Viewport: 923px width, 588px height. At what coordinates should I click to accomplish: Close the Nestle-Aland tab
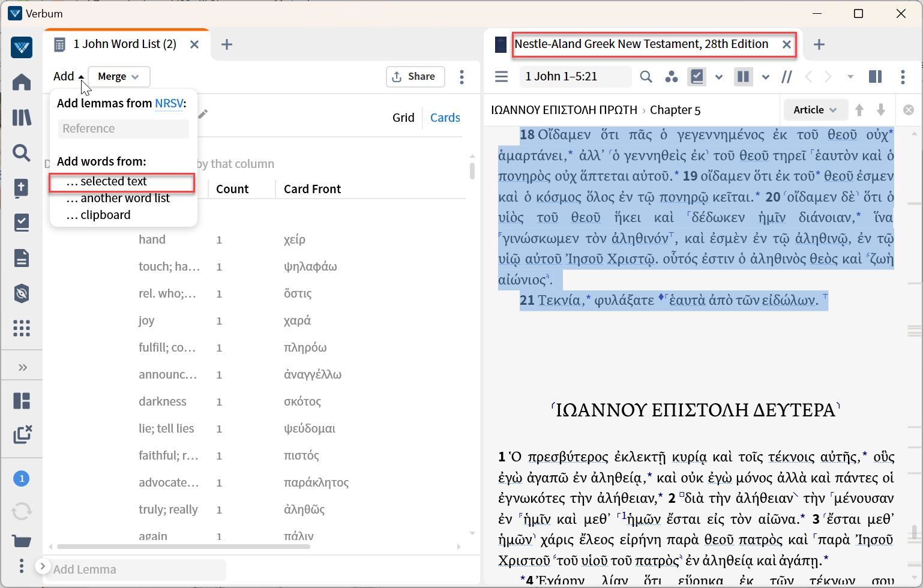[786, 44]
